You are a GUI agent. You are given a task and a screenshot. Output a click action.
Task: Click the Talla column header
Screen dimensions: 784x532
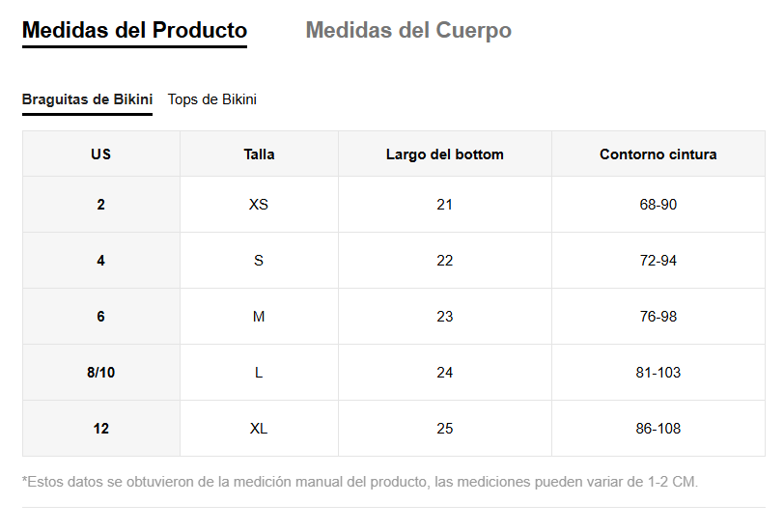point(259,154)
